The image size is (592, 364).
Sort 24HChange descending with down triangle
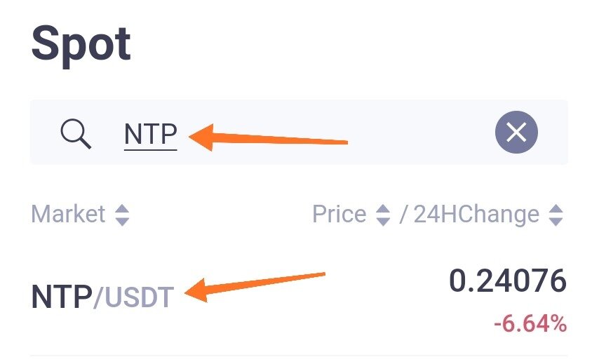pyautogui.click(x=556, y=221)
